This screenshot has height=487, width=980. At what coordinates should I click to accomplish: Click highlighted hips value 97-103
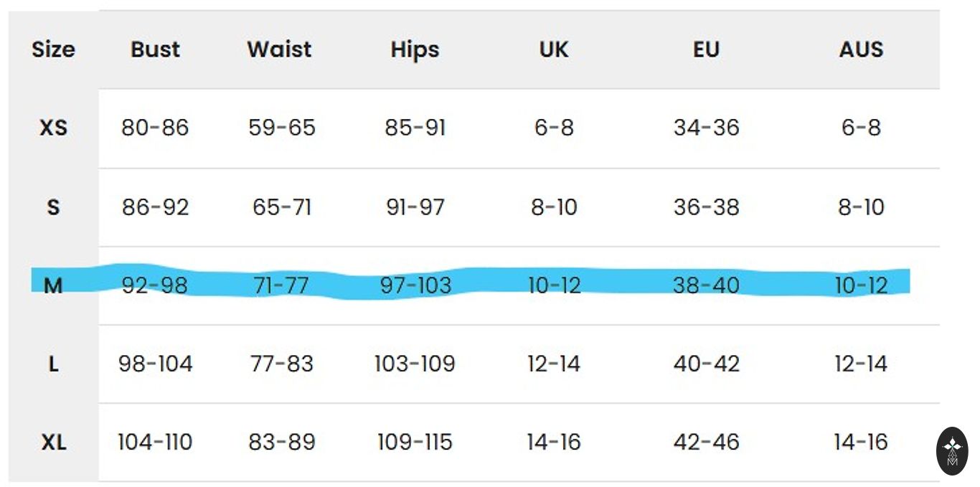coord(415,285)
